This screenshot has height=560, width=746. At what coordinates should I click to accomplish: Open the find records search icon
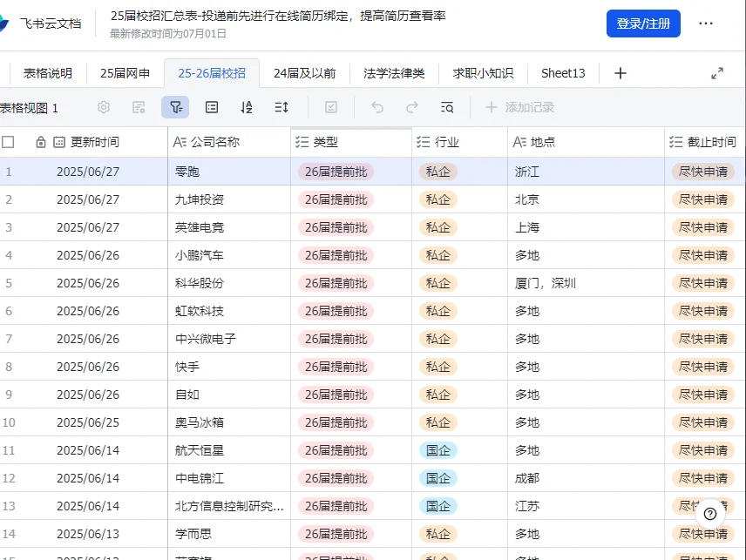447,107
